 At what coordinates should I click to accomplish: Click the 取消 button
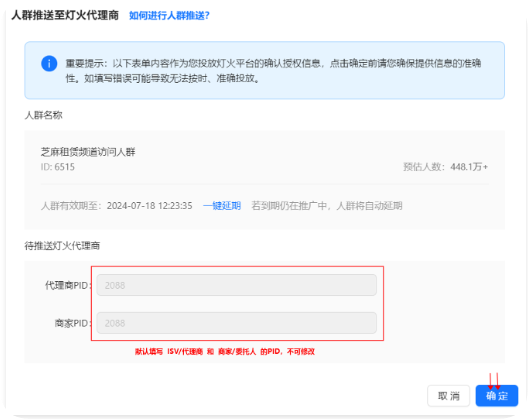coord(449,396)
